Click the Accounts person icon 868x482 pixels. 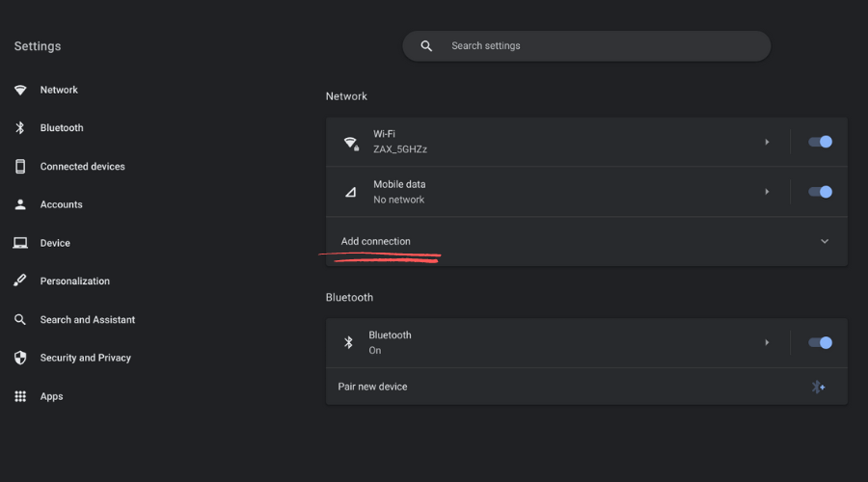click(20, 204)
